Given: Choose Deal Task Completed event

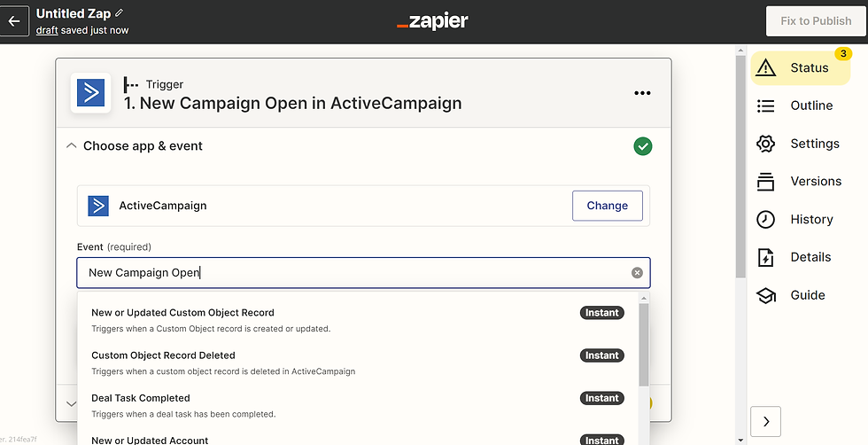Looking at the screenshot, I should point(358,405).
